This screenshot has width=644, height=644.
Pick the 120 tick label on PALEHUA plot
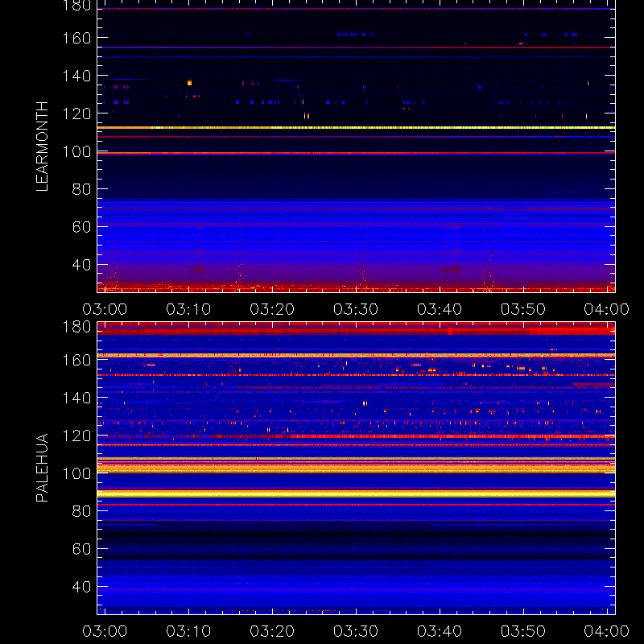pyautogui.click(x=76, y=436)
